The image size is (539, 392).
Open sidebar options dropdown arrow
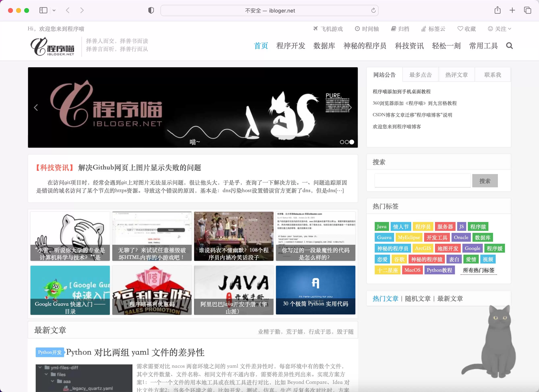pos(54,10)
